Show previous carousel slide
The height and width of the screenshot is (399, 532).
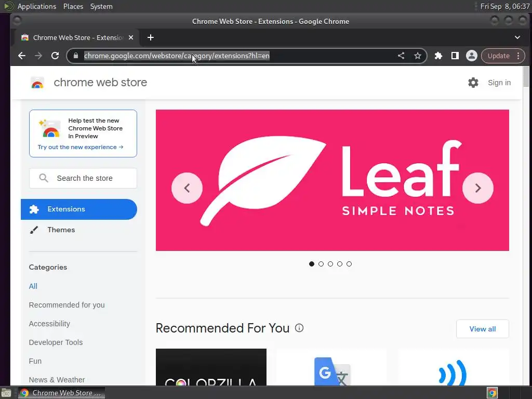pyautogui.click(x=187, y=188)
